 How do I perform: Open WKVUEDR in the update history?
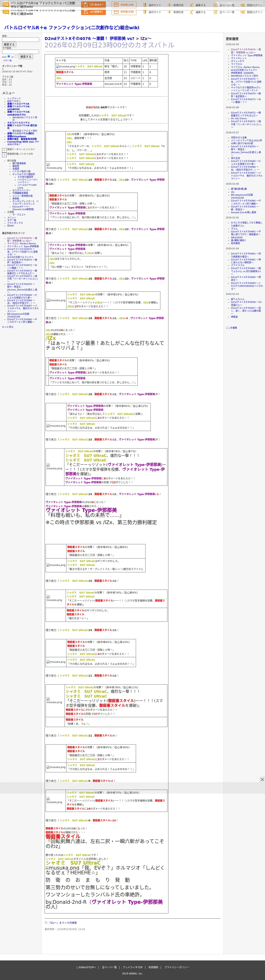click(236, 237)
